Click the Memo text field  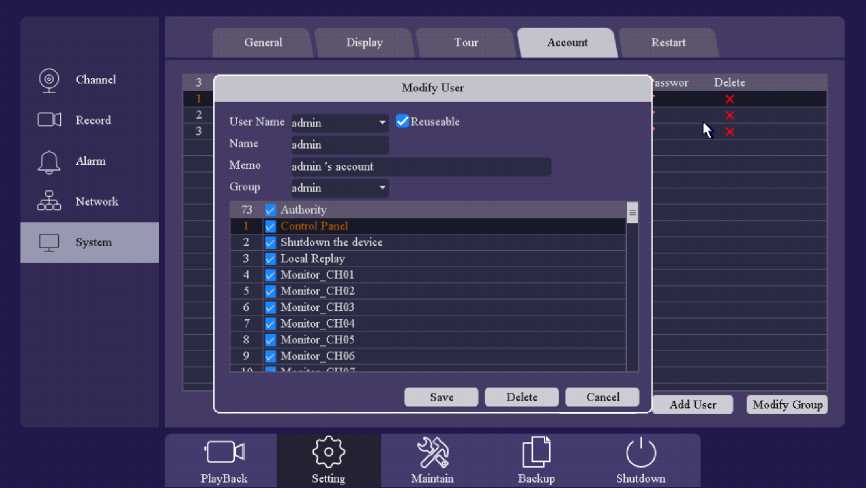pos(420,167)
